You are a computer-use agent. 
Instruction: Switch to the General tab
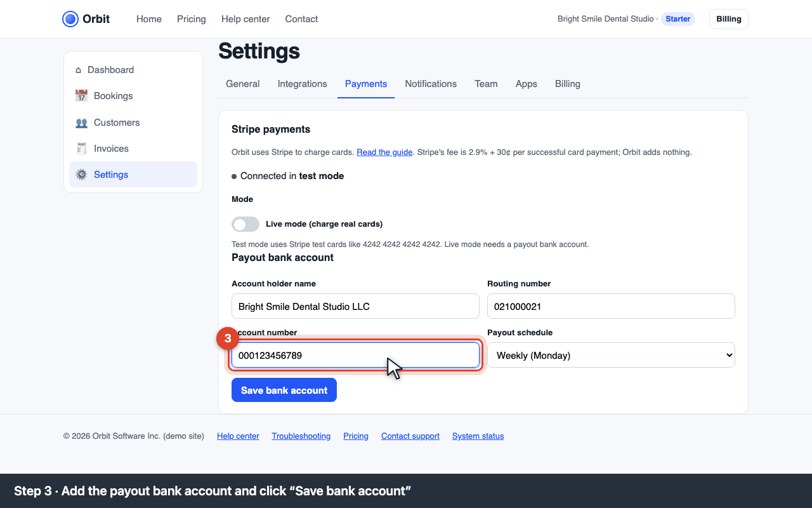242,84
